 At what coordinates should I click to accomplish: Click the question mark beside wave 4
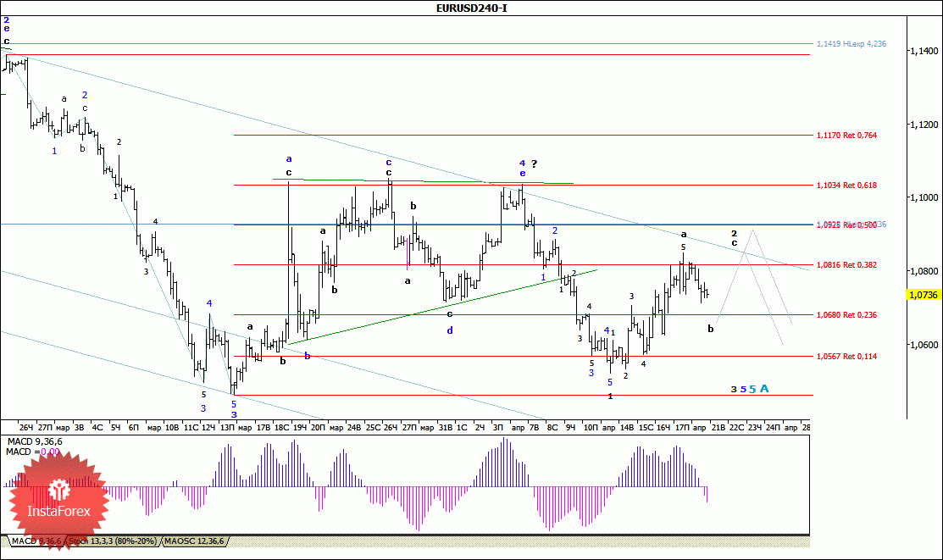[534, 164]
